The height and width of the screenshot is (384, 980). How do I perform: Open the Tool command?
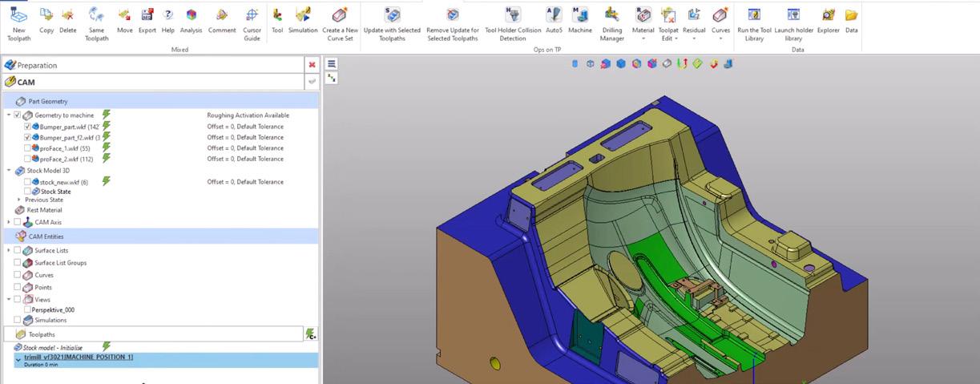[x=277, y=20]
